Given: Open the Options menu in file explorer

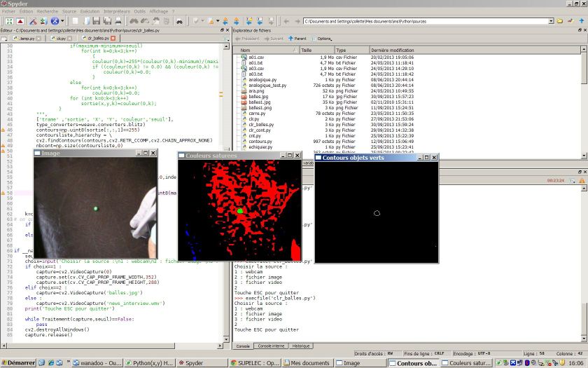Looking at the screenshot, I should click(x=323, y=39).
